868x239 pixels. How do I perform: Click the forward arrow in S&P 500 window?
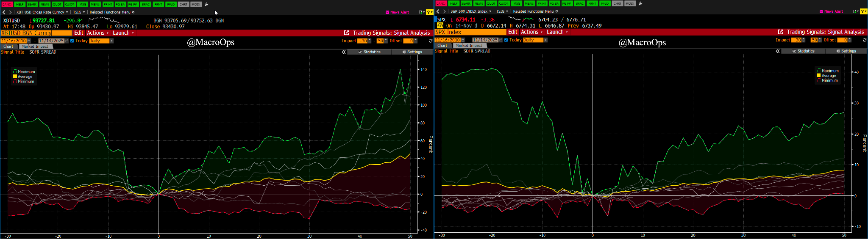point(444,11)
